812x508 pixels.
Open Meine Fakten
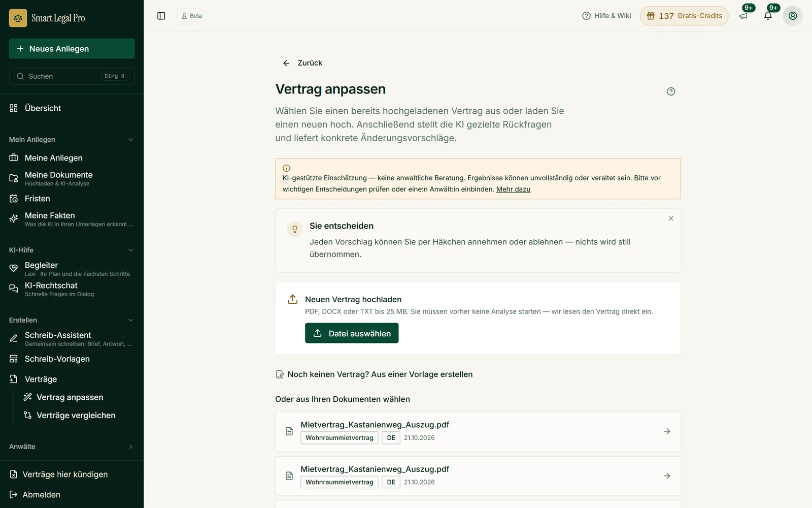(x=72, y=219)
